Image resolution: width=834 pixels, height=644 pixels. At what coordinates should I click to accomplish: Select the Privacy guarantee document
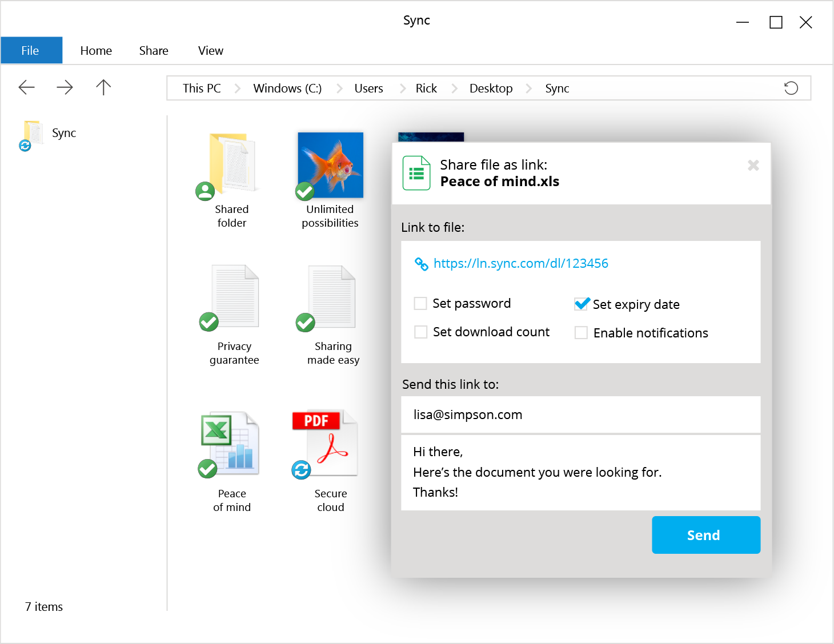[x=234, y=297]
